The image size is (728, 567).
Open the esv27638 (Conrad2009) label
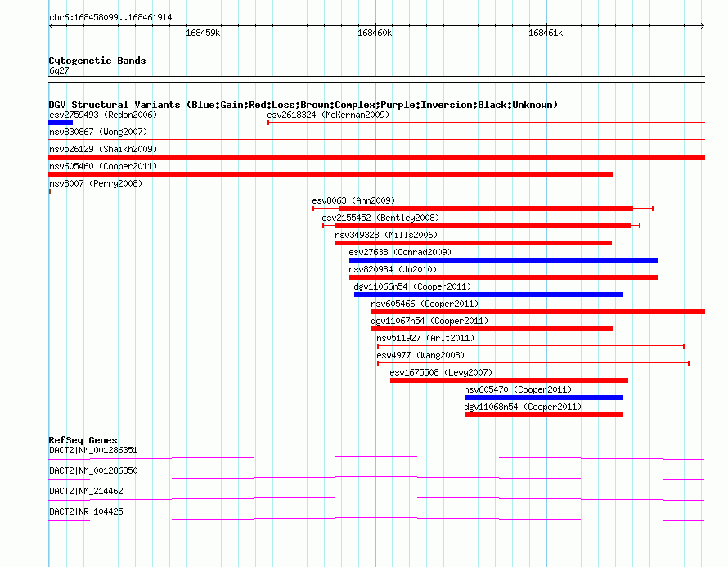click(400, 252)
